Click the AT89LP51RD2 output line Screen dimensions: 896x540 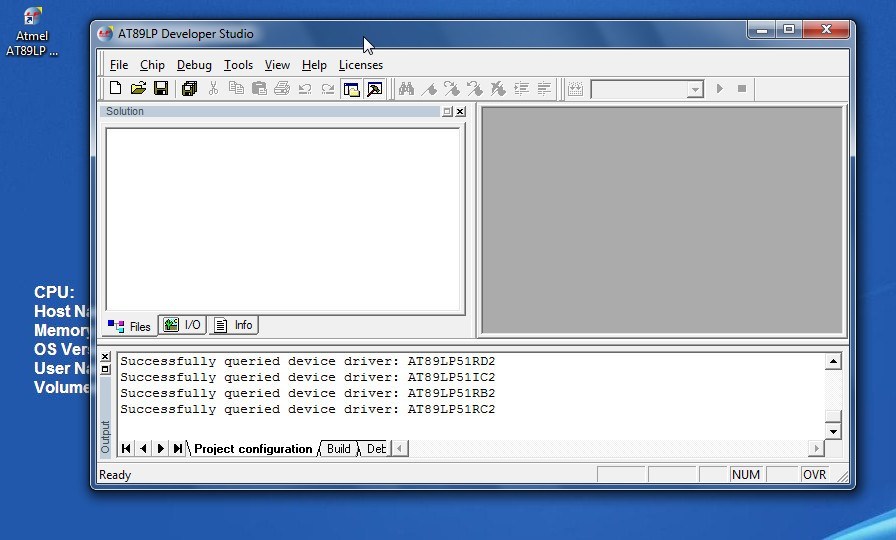point(307,361)
